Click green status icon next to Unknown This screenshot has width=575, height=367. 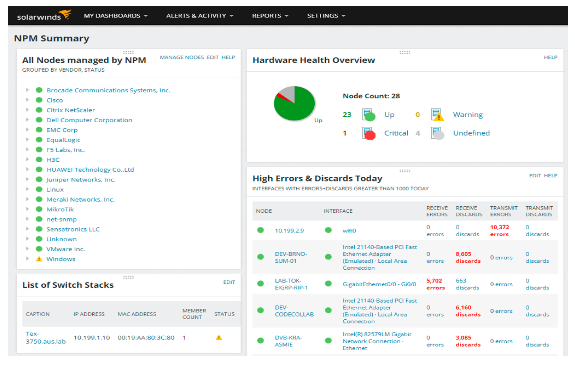click(x=39, y=239)
